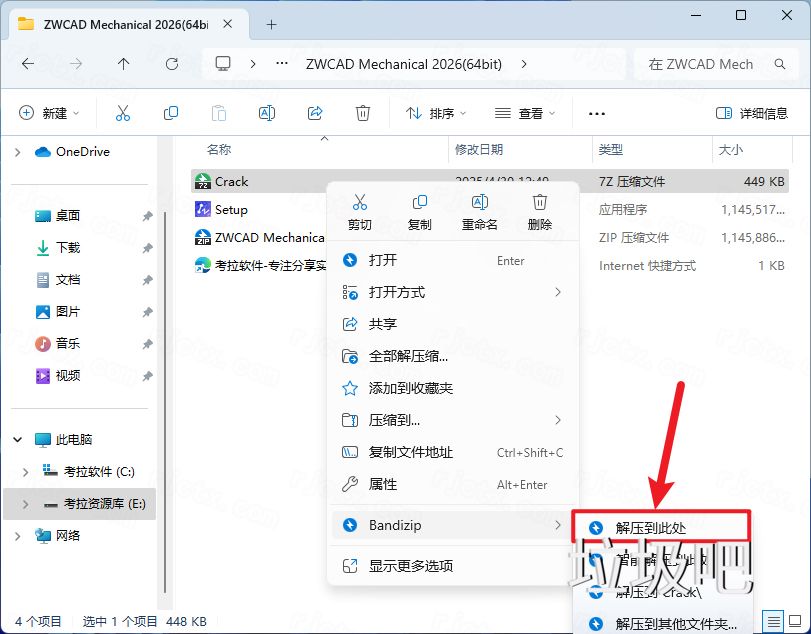Copy the selected file via toolbar icon
The height and width of the screenshot is (634, 811).
[x=171, y=113]
